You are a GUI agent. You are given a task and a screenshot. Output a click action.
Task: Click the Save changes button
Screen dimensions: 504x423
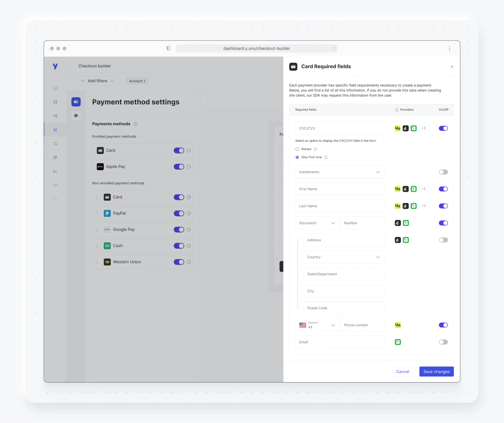pyautogui.click(x=436, y=372)
